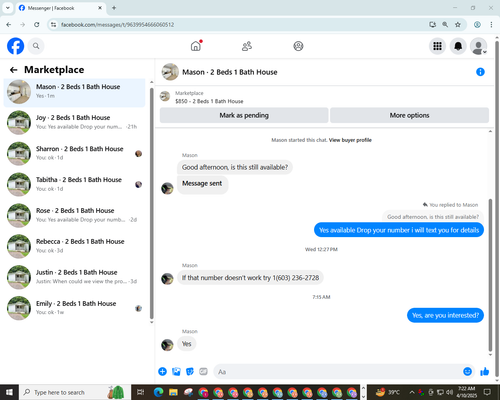Open Rose 2 Beds 1 Bath House conversation
The image size is (500, 400).
click(75, 215)
